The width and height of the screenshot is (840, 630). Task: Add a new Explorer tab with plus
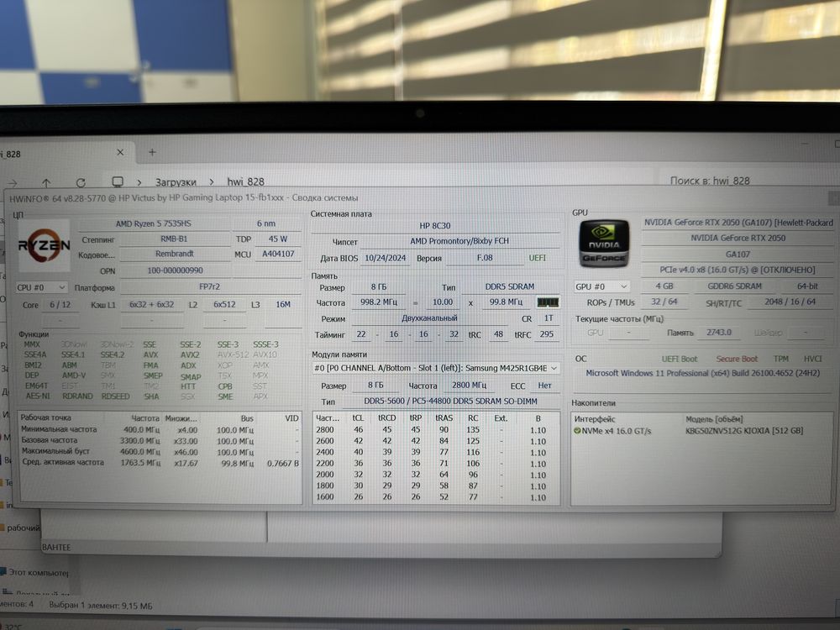pyautogui.click(x=152, y=153)
